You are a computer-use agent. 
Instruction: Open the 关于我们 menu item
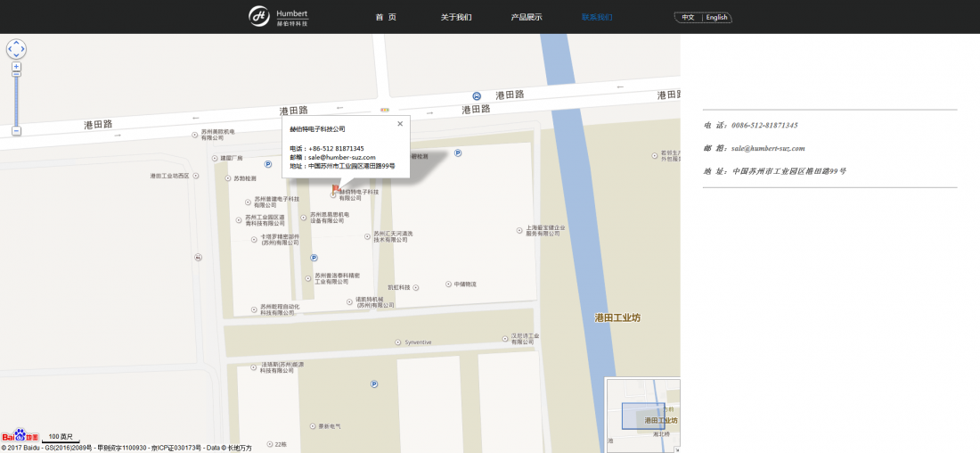tap(456, 17)
